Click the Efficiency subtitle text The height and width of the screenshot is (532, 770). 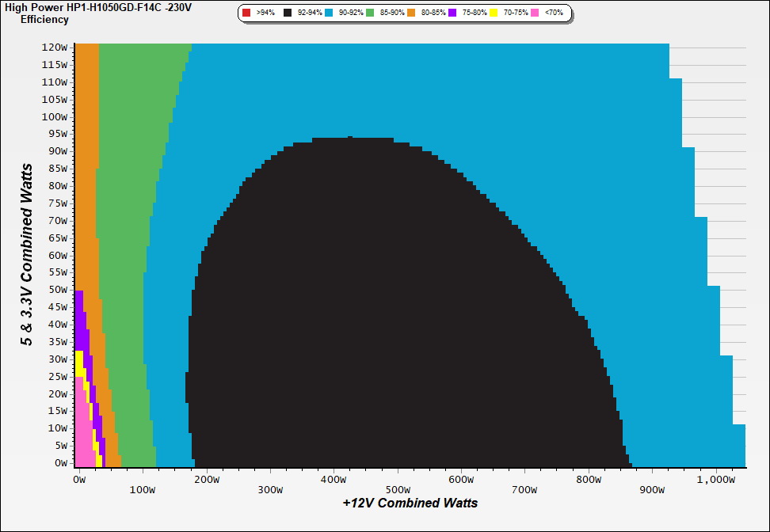(x=44, y=20)
